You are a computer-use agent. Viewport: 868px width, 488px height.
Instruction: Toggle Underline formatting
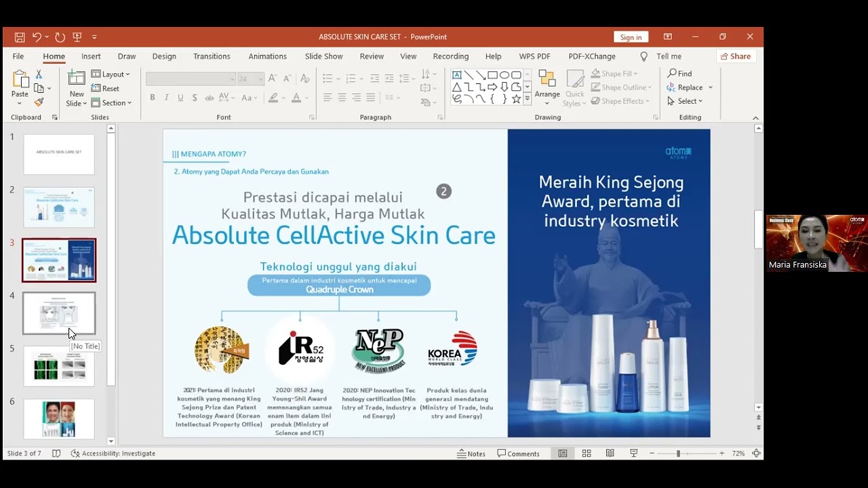pyautogui.click(x=180, y=98)
